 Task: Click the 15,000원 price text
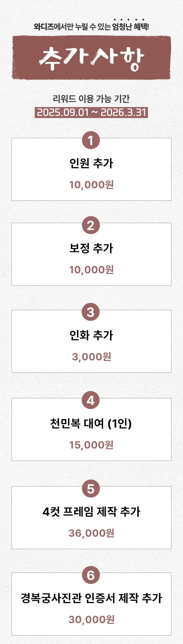(91, 445)
